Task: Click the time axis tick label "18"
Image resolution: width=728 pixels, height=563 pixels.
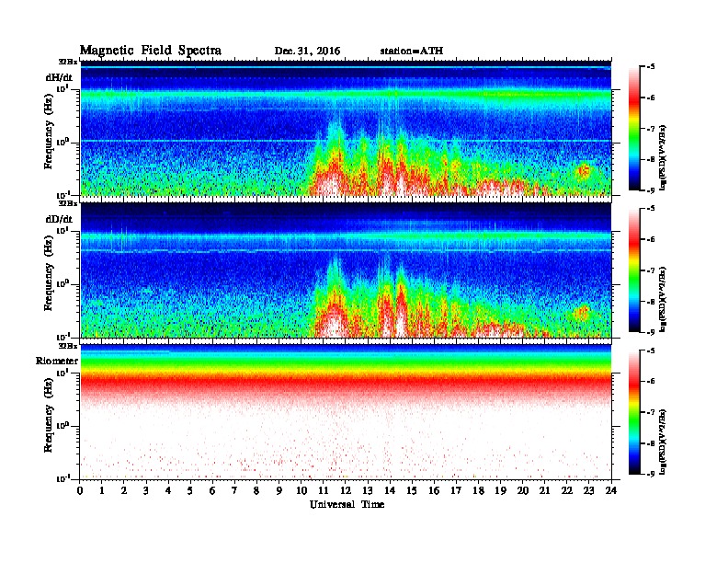Action: coord(478,490)
